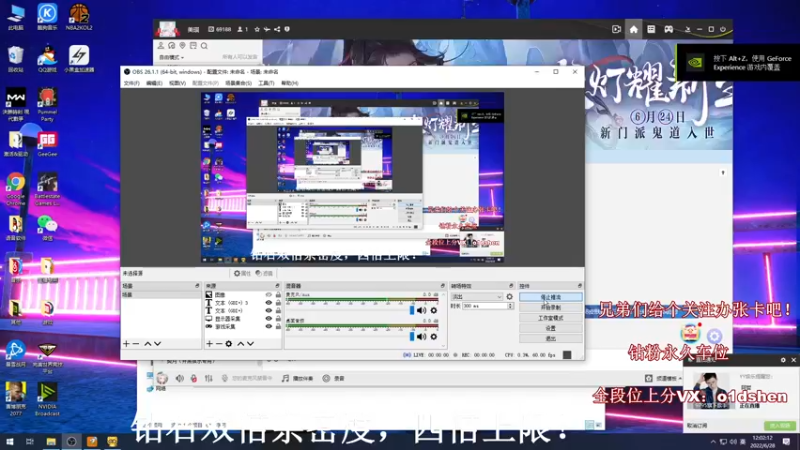Undock the Audio Mixer panel float icon
Screen dimensions: 800x450
[x=442, y=286]
